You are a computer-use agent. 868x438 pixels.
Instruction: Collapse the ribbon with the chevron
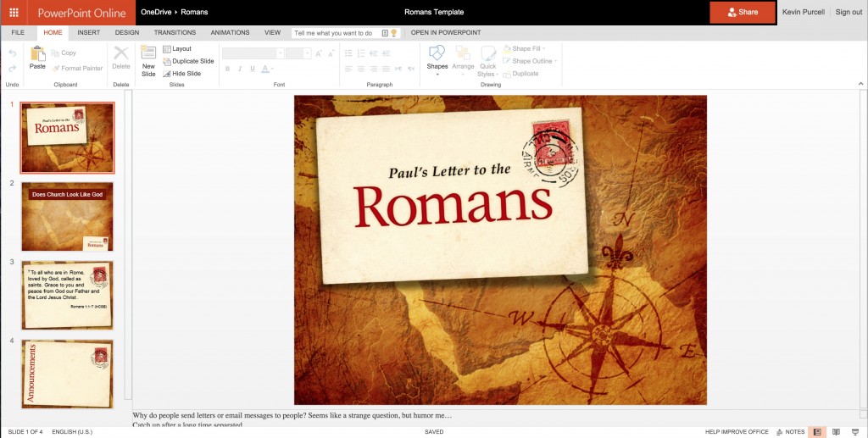[860, 84]
